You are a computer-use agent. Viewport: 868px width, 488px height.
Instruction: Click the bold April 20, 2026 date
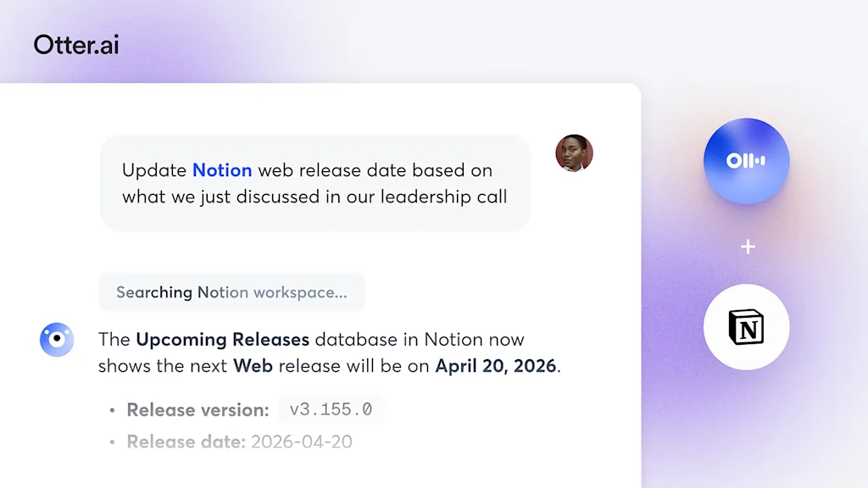point(496,366)
